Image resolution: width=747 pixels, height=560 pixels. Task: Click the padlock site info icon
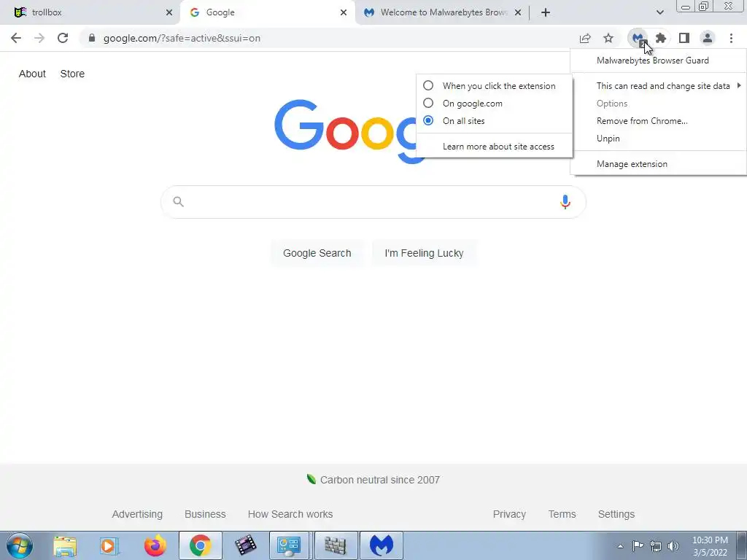point(92,38)
